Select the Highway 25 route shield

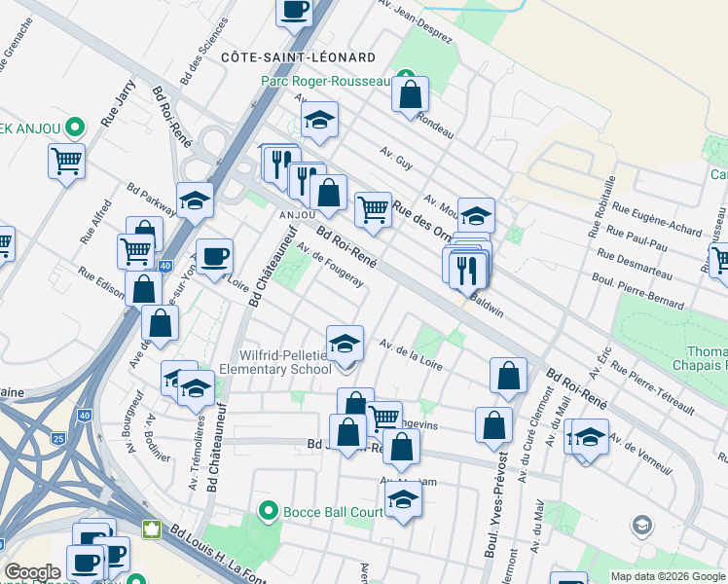point(58,439)
